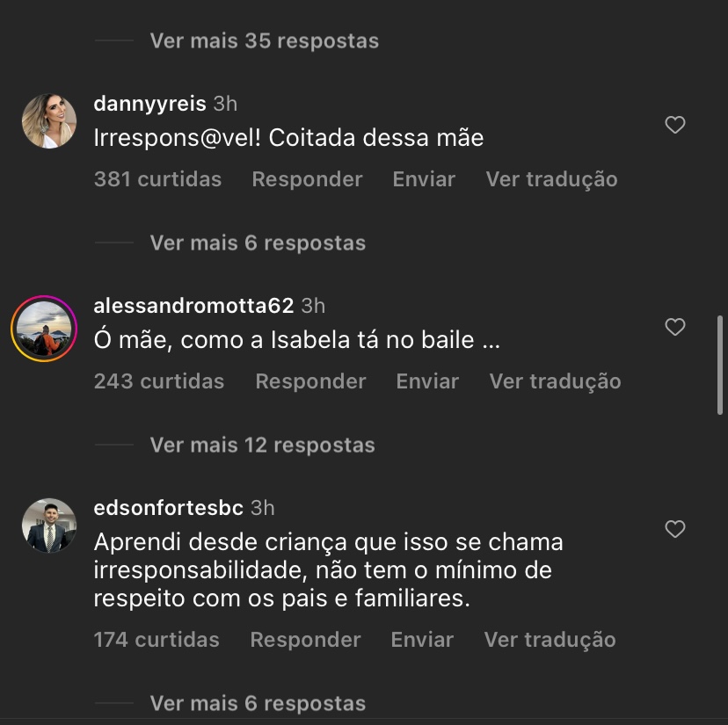Screen dimensions: 728x725
Task: Expand 'Ver mais 6 respostas' under dannyyreis
Action: 258,243
